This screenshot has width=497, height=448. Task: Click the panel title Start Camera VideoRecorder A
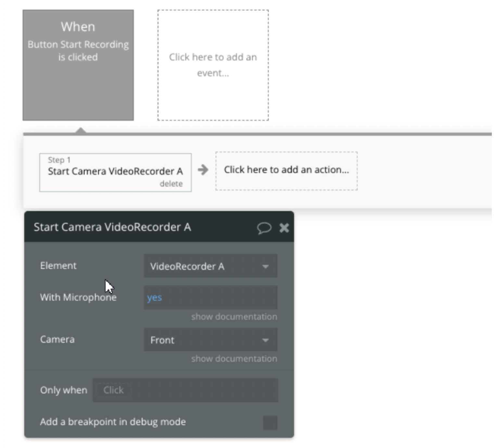pos(112,227)
